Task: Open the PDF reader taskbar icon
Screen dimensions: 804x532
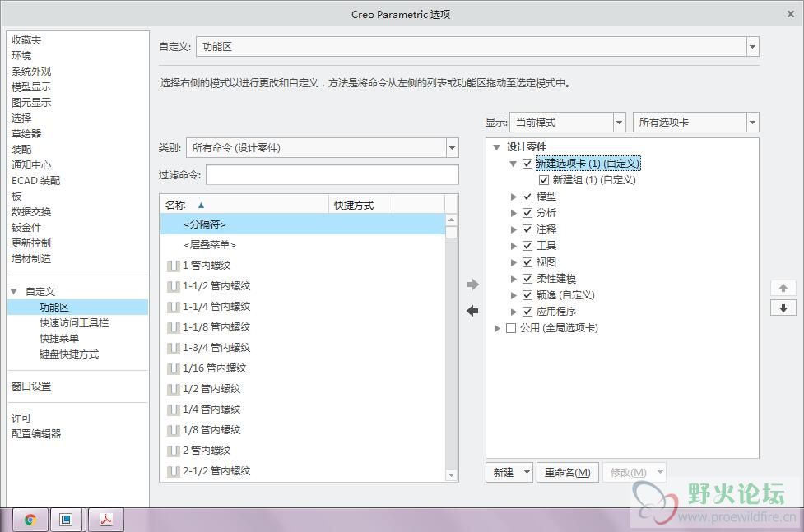Action: (105, 520)
